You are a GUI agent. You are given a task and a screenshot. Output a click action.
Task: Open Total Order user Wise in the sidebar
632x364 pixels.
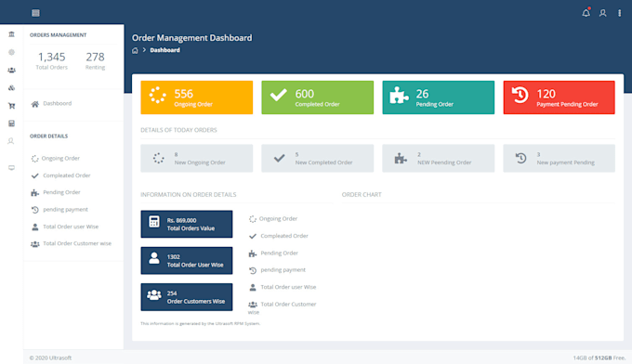(64, 227)
